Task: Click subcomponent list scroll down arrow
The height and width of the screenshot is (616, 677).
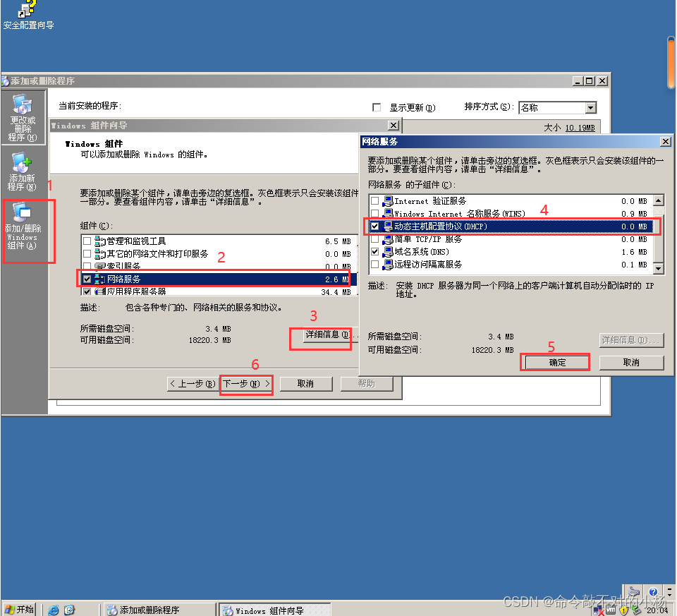Action: click(x=659, y=268)
